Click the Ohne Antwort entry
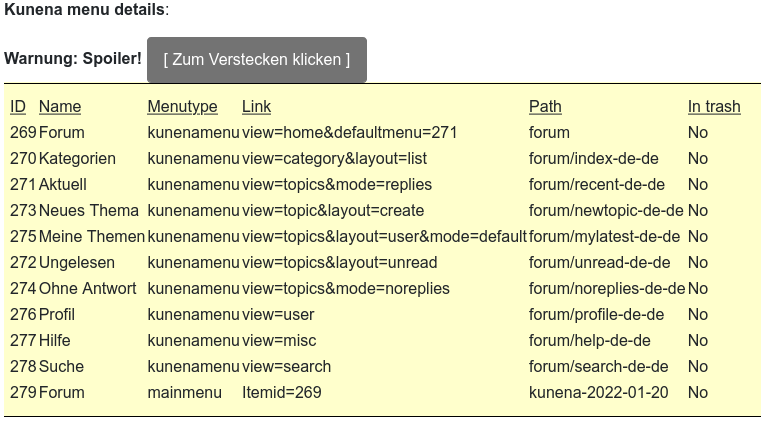Viewport: 761px width, 421px height. (x=87, y=288)
